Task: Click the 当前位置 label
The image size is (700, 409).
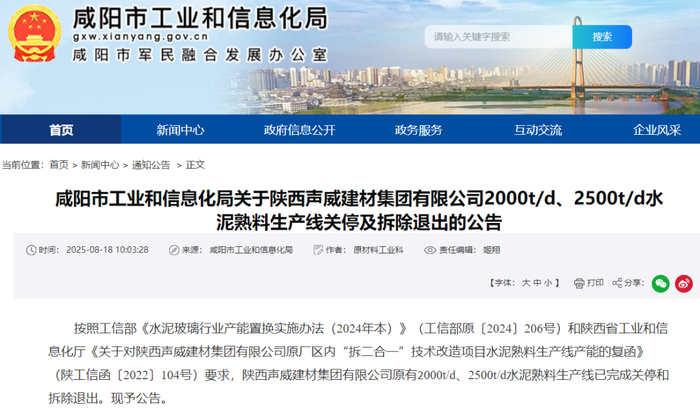Action: (23, 165)
